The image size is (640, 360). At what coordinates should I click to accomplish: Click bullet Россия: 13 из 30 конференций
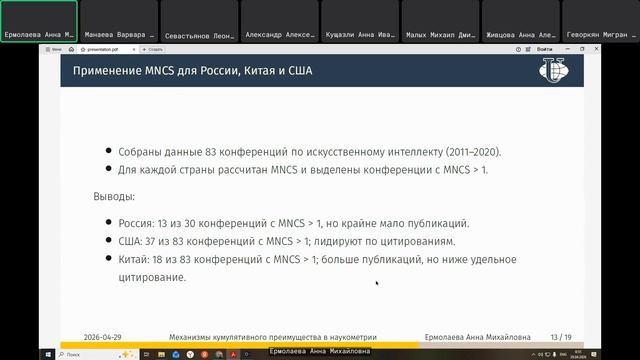pos(294,224)
